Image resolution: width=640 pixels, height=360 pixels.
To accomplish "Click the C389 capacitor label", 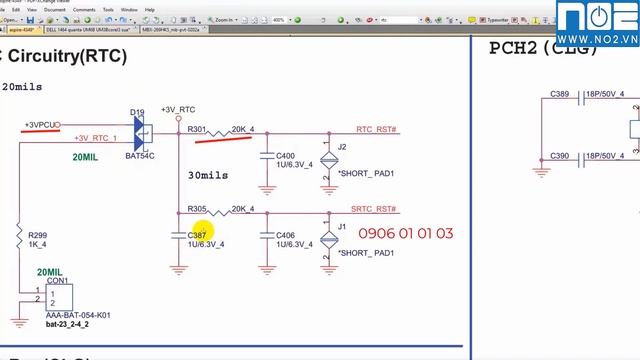I will [560, 94].
